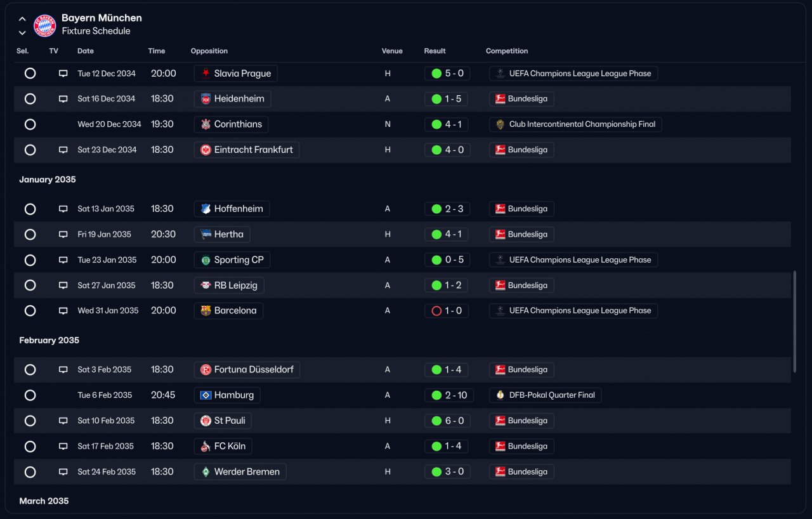Click the Bundesliga logo on Heidenheim row
The width and height of the screenshot is (812, 519).
point(500,99)
